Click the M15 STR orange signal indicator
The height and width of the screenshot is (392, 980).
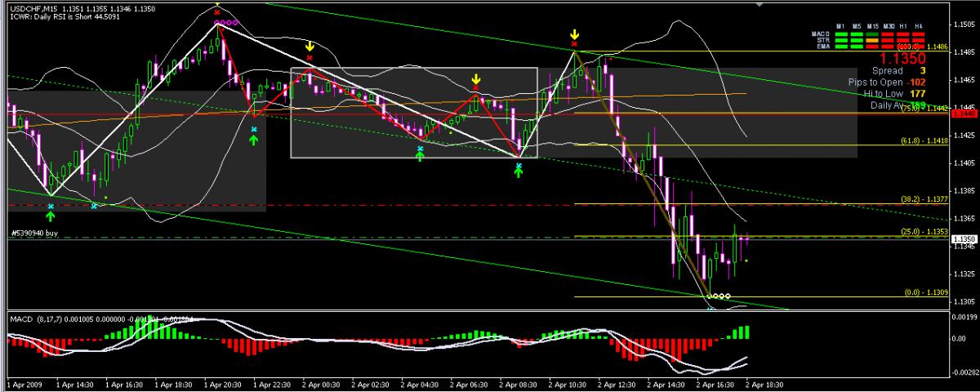tap(871, 40)
